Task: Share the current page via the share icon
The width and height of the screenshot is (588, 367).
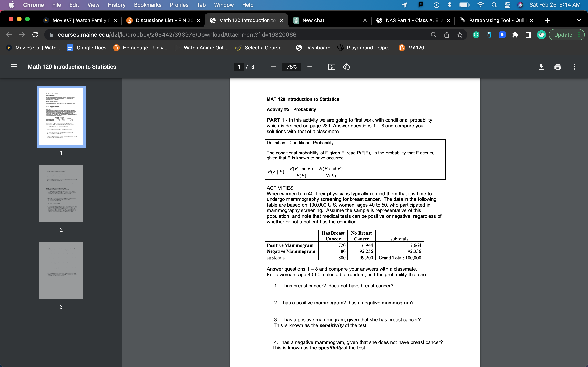Action: [446, 35]
